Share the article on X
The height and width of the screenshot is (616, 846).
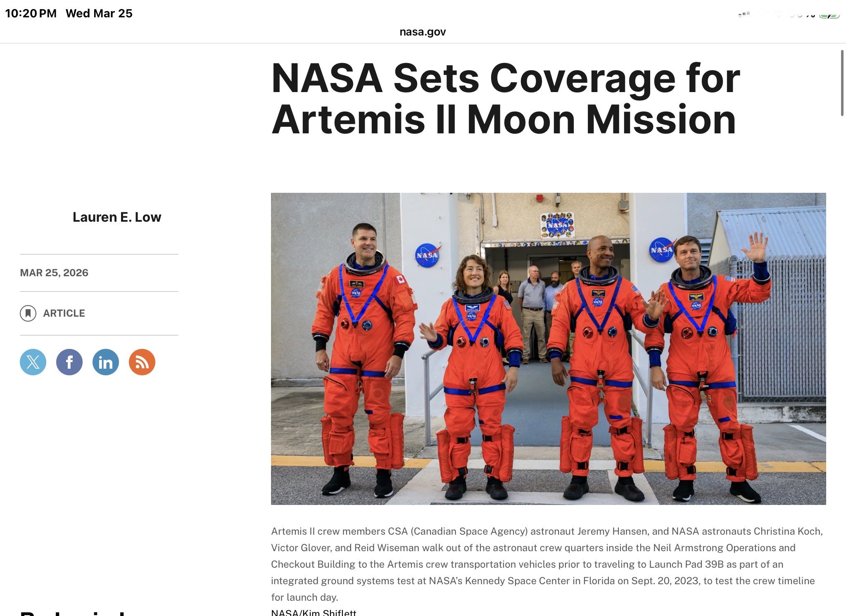[33, 362]
